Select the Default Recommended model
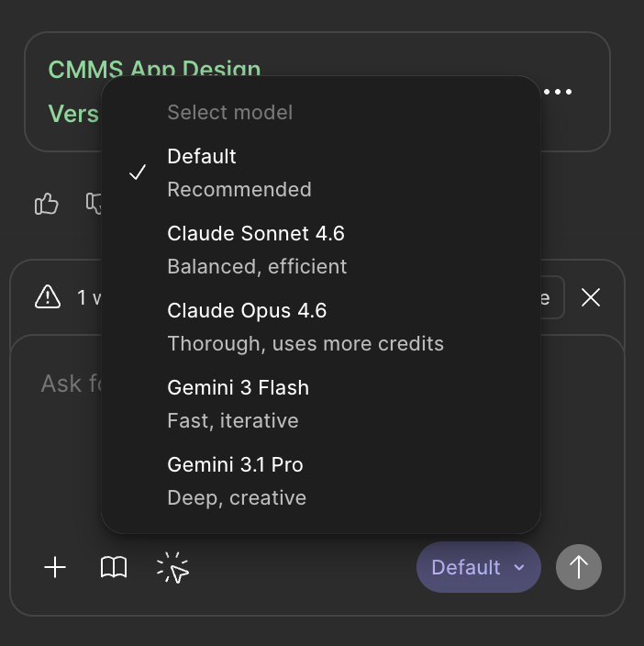This screenshot has height=646, width=644. (x=239, y=173)
